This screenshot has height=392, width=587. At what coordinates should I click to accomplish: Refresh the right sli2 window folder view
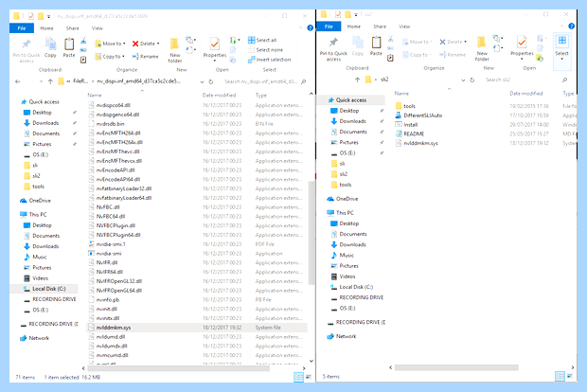pyautogui.click(x=472, y=80)
